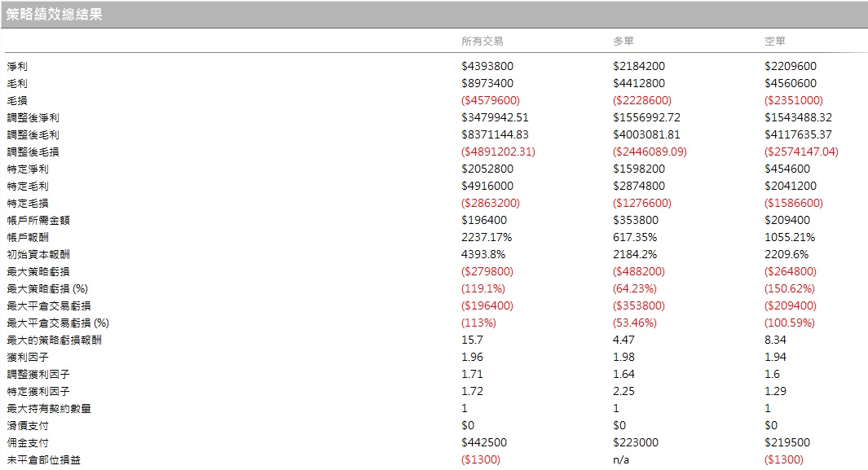Click the 淨利 row label
This screenshot has height=470, width=868.
tap(17, 66)
